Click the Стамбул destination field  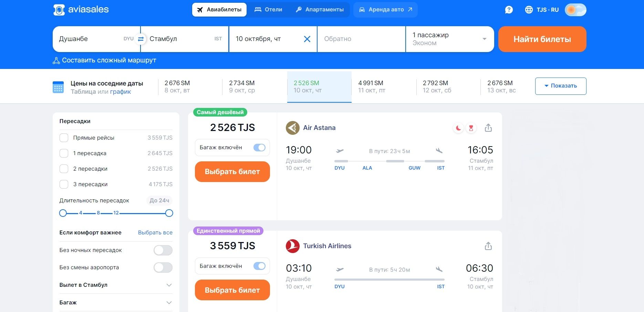pyautogui.click(x=185, y=39)
